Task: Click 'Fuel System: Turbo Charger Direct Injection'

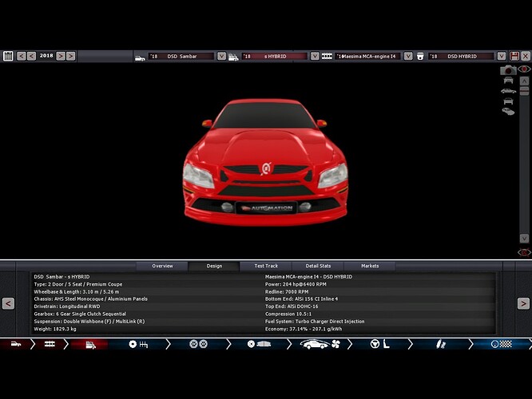Action: [x=315, y=322]
